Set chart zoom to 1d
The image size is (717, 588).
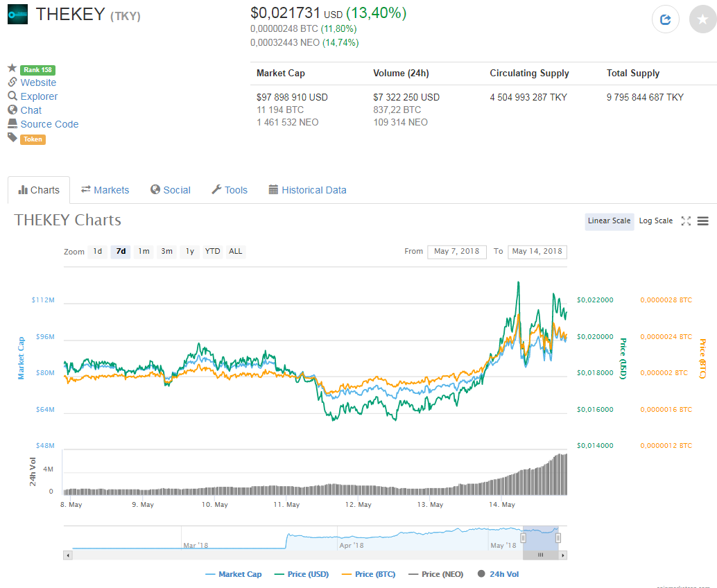coord(98,252)
